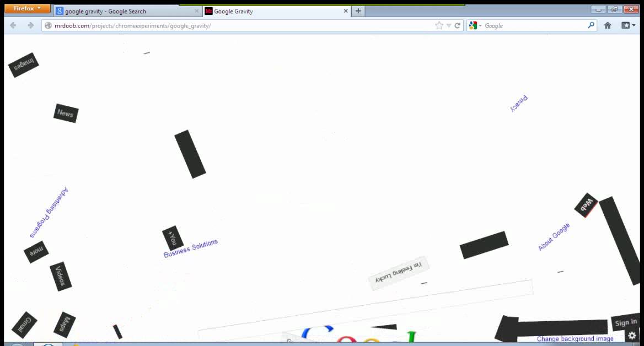Viewport: 644px width, 346px height.
Task: Go forward with the forward arrow
Action: (x=30, y=25)
